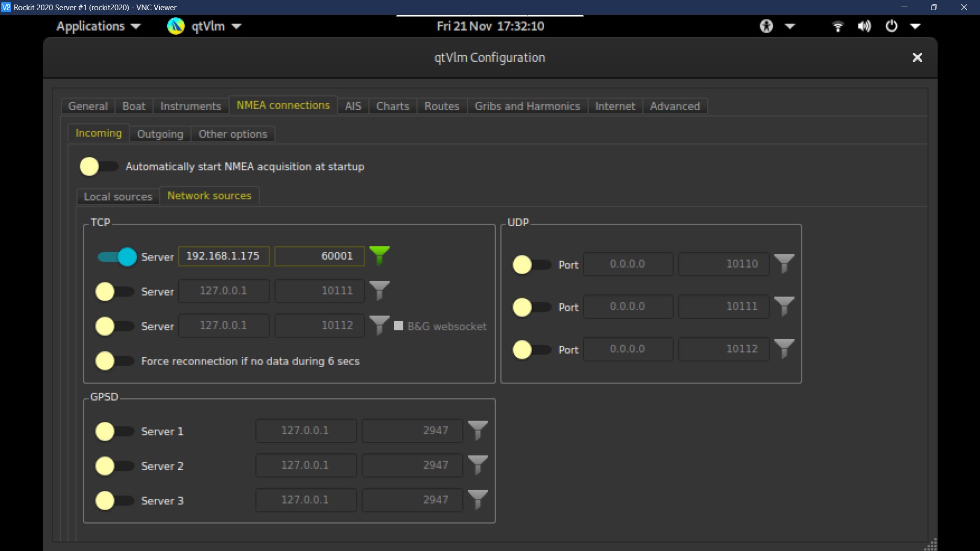980x551 pixels.
Task: Open filter for TCP server port 10111
Action: click(379, 290)
